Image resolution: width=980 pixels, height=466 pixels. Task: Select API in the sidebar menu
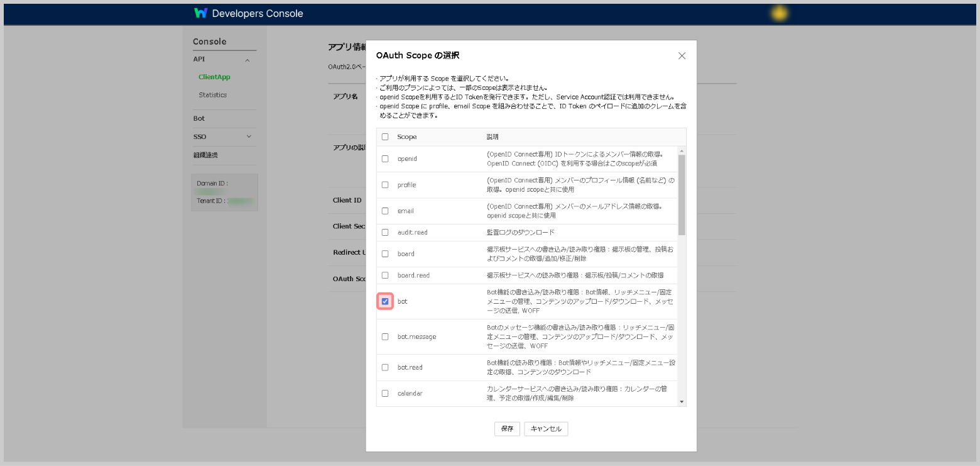199,59
